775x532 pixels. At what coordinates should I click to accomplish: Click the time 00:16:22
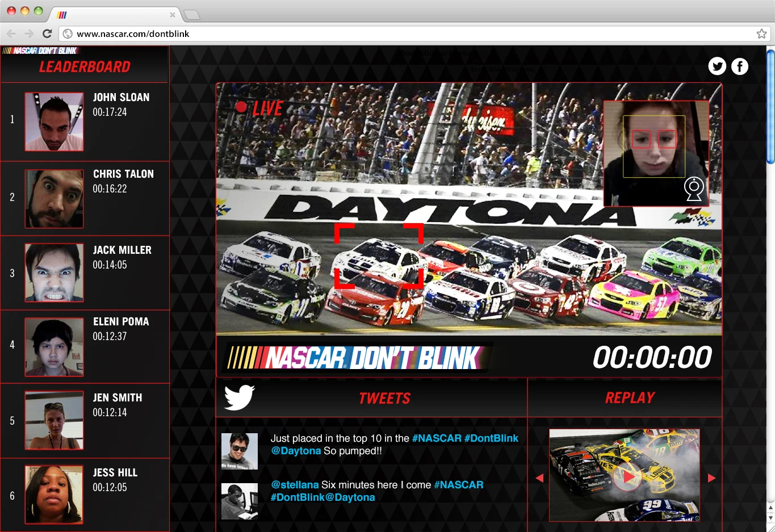110,189
